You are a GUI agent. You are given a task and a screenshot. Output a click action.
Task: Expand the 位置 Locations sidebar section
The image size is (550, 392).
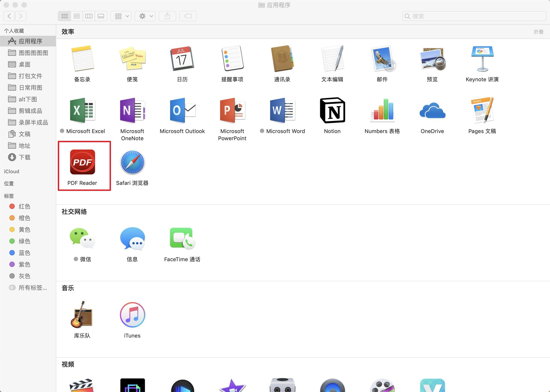(9, 183)
